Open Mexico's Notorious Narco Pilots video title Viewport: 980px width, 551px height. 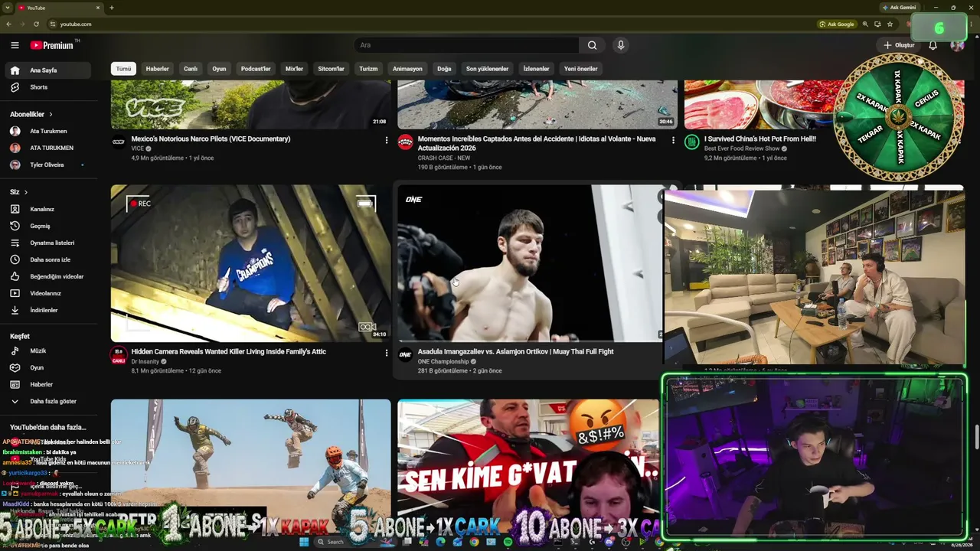(x=211, y=139)
